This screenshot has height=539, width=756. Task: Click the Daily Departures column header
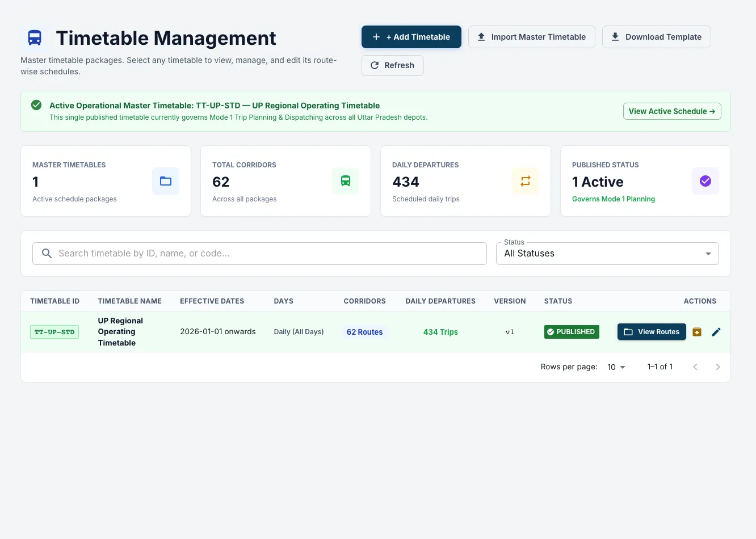(440, 301)
